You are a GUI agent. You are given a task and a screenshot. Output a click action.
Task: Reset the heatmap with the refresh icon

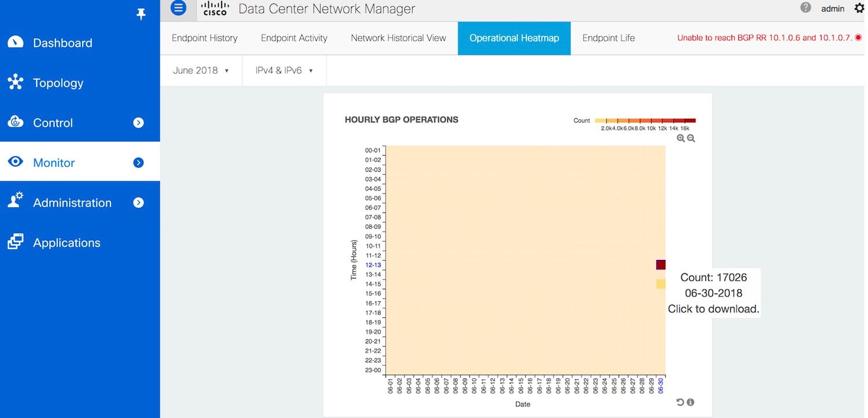[x=680, y=402]
